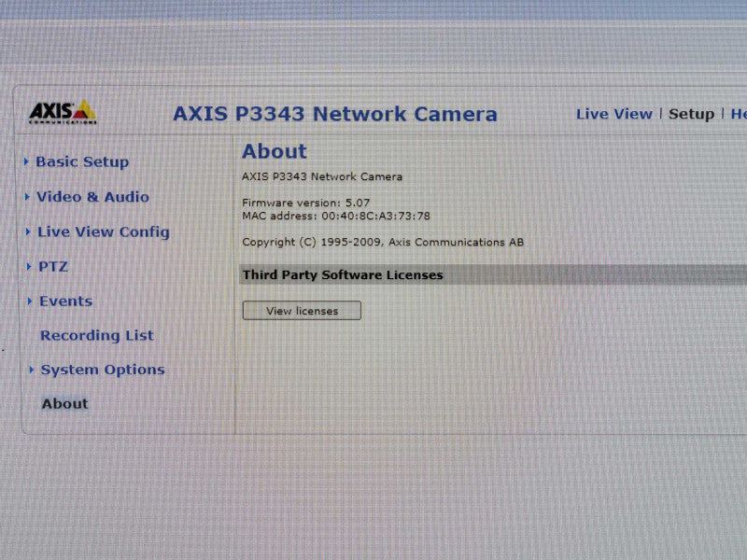Open the Setup link in header
The height and width of the screenshot is (560, 747).
691,114
